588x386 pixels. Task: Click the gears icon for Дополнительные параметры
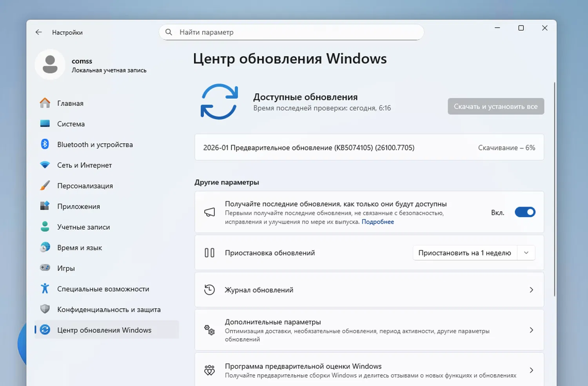(x=210, y=330)
